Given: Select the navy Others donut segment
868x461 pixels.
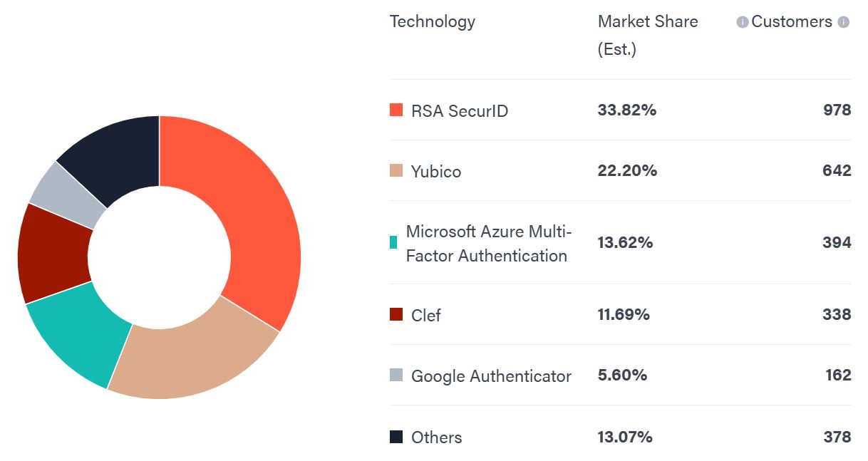Looking at the screenshot, I should pyautogui.click(x=118, y=153).
